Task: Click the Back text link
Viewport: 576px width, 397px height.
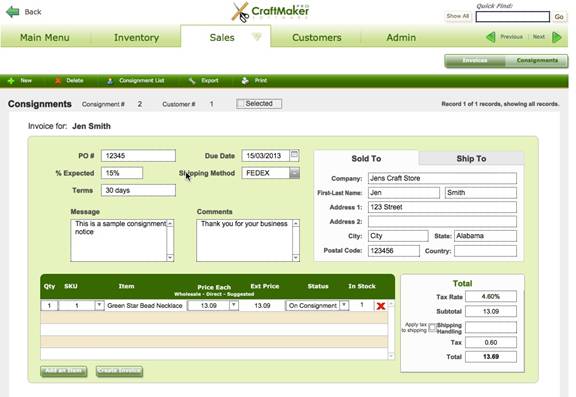Action: pos(33,12)
